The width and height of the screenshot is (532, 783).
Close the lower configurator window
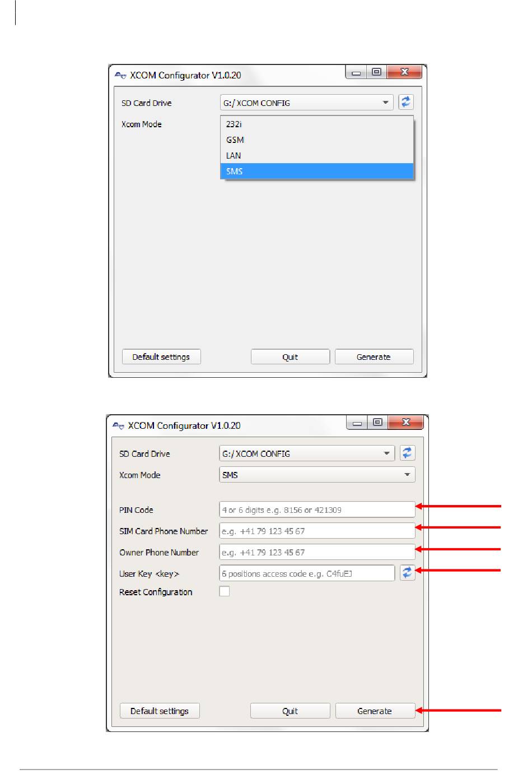(x=405, y=422)
